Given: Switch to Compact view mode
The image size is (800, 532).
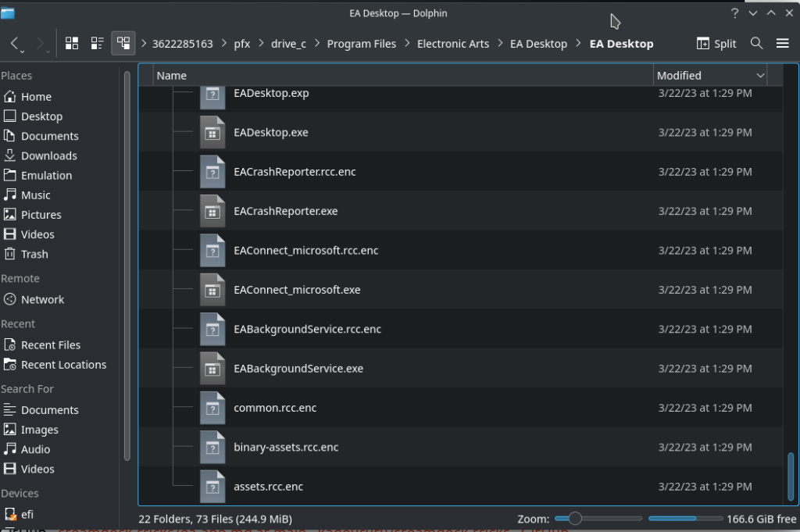Looking at the screenshot, I should [98, 44].
